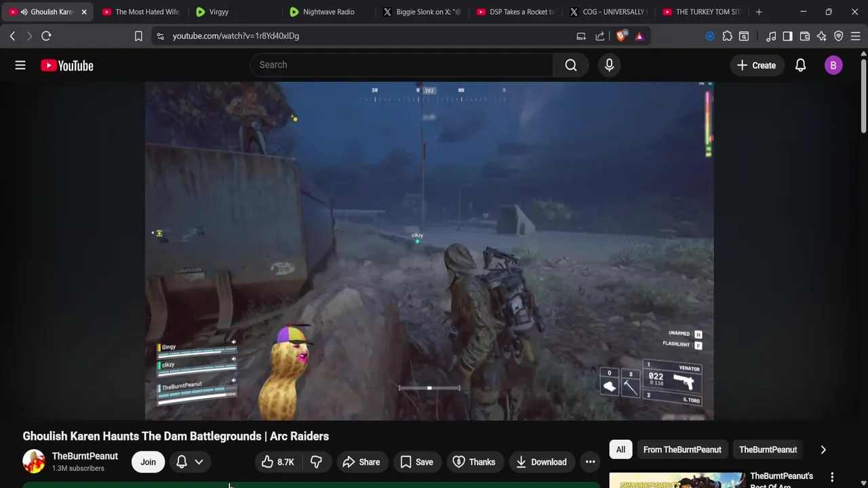Open TheBurntPeanut channel name link
Image resolution: width=868 pixels, height=488 pixels.
[85, 456]
